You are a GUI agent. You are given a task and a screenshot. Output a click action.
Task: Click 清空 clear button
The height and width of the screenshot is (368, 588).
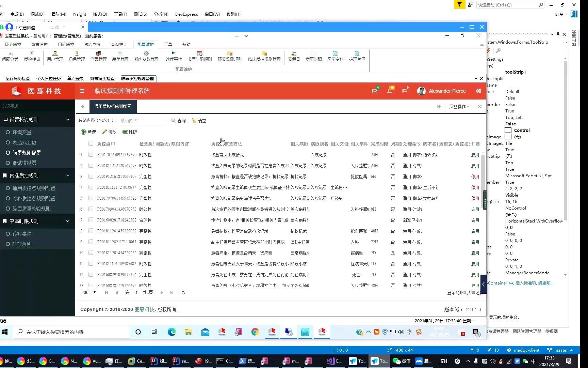[199, 121]
